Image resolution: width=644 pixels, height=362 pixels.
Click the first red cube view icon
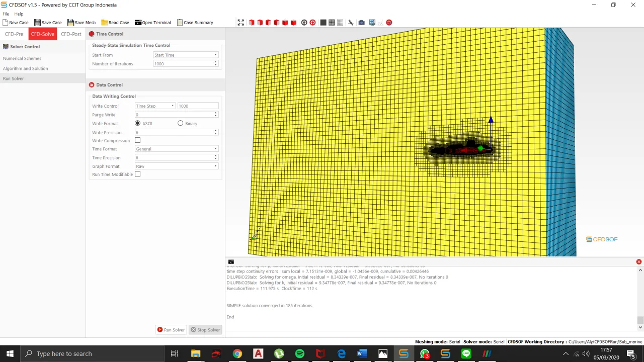coord(252,23)
